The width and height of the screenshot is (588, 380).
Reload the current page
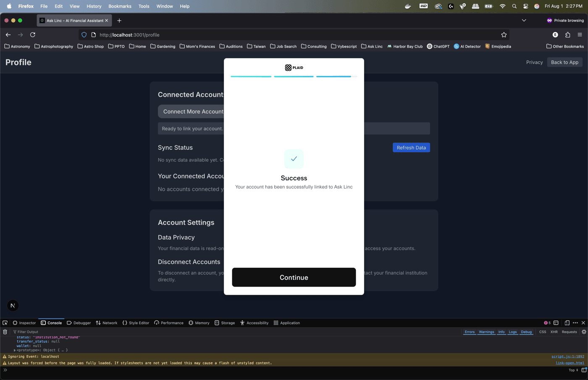(33, 35)
